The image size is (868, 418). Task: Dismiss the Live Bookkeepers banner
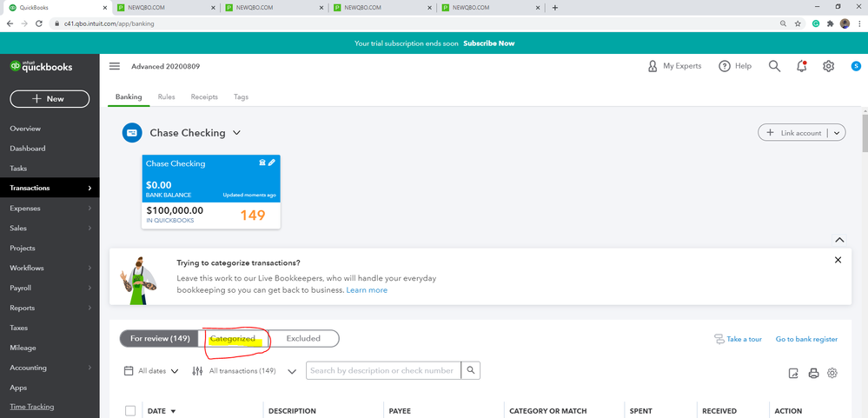(838, 260)
